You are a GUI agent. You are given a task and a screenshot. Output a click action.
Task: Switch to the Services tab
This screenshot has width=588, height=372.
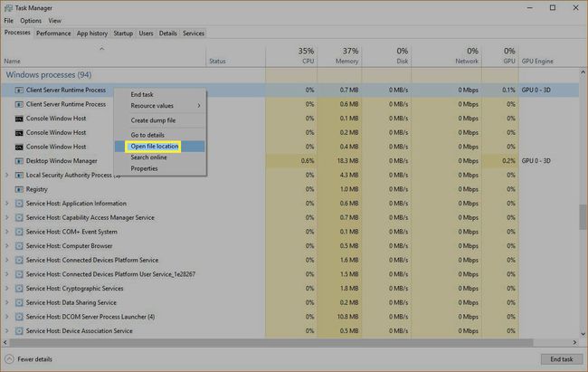pyautogui.click(x=194, y=33)
